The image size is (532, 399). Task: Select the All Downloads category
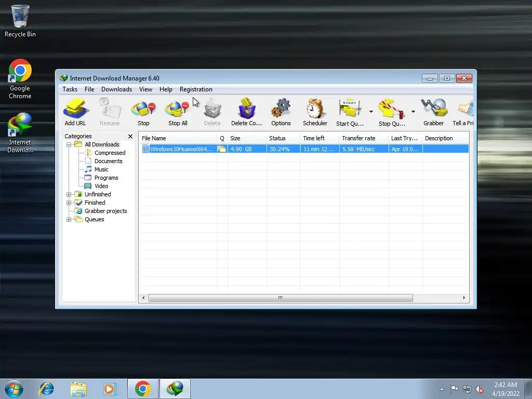click(x=102, y=144)
